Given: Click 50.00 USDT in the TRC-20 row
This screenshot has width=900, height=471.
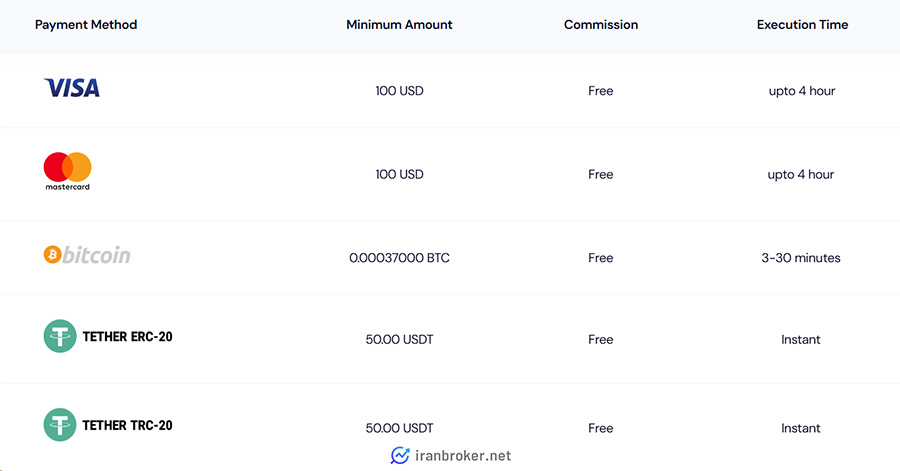Looking at the screenshot, I should click(x=399, y=428).
